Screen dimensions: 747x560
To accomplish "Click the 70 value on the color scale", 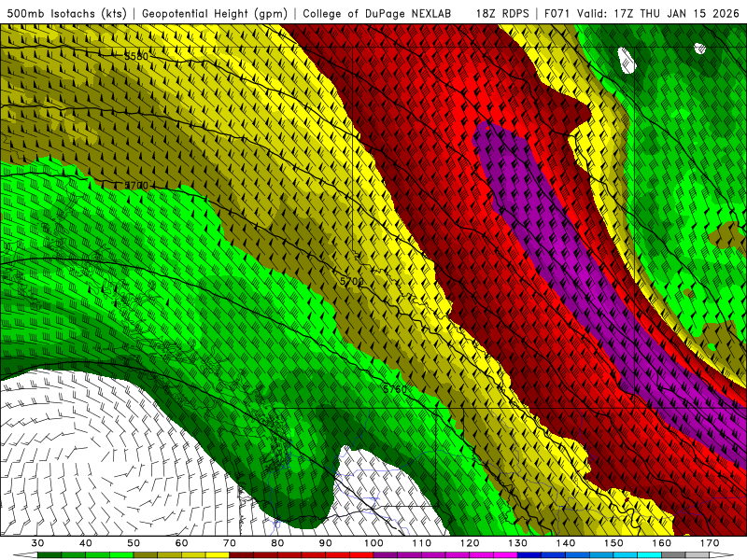I will tap(230, 543).
